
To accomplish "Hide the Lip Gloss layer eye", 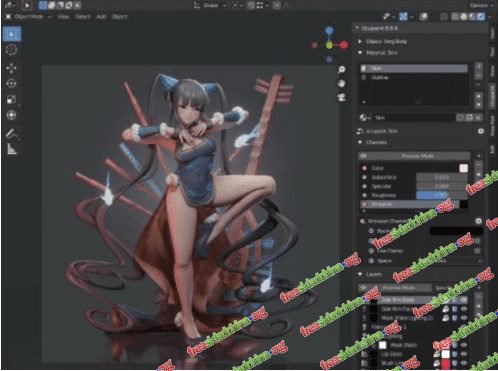I will 464,354.
